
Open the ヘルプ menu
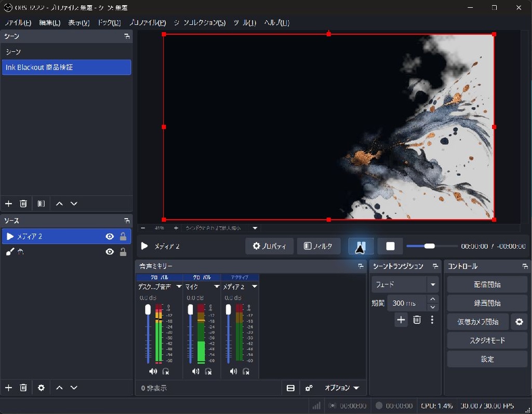point(277,23)
